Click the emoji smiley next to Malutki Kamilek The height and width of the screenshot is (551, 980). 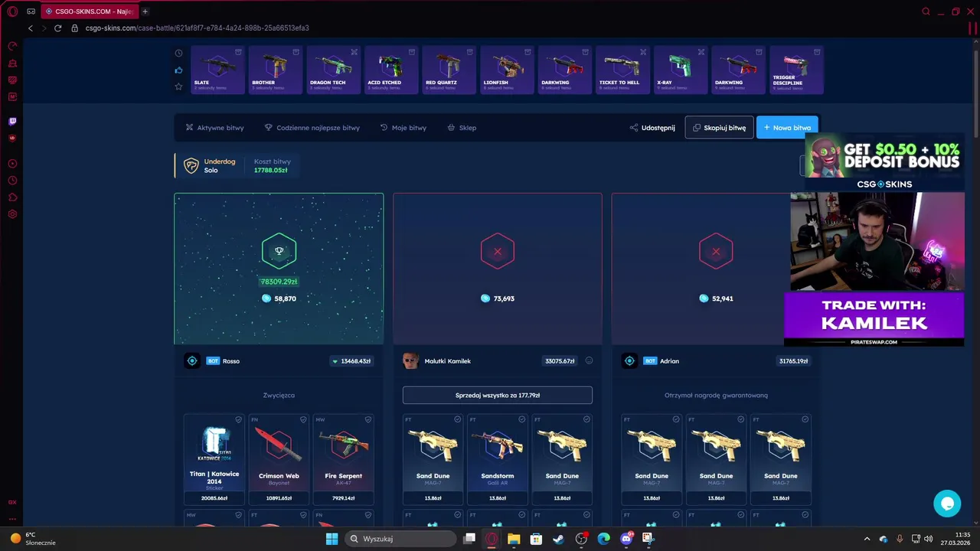point(589,360)
